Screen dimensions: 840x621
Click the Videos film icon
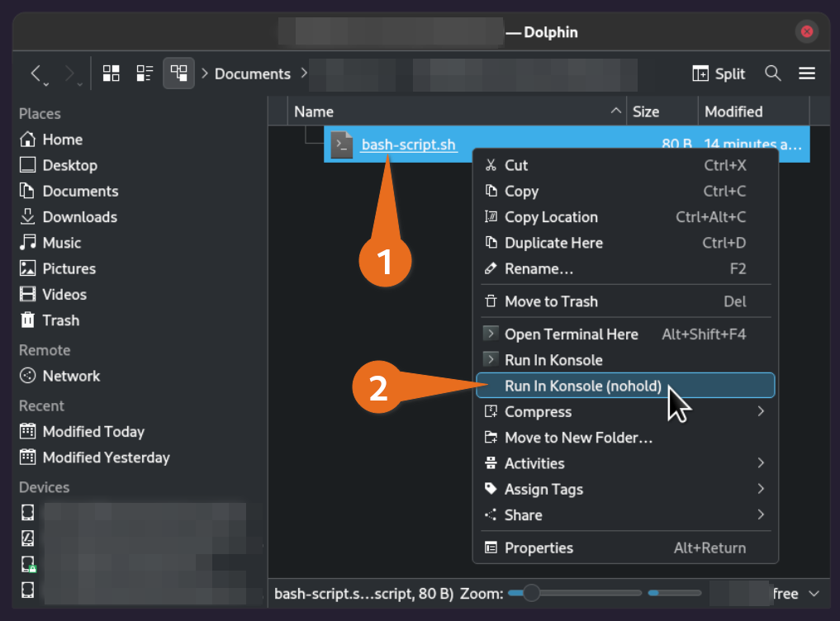pos(27,294)
